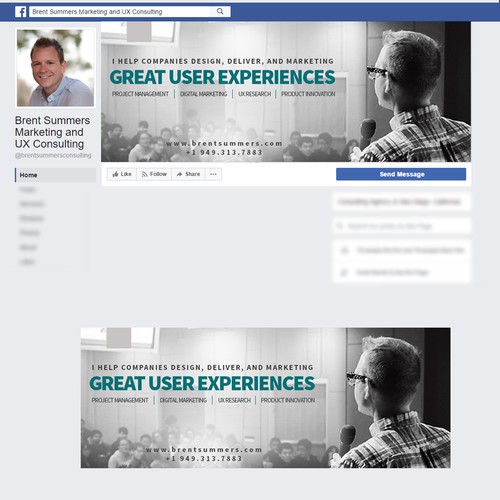Click the Send Message button
The height and width of the screenshot is (500, 500).
tap(401, 174)
